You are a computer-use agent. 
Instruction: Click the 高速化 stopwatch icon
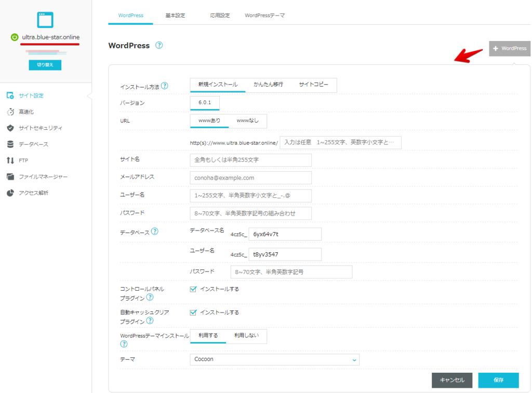(x=10, y=112)
